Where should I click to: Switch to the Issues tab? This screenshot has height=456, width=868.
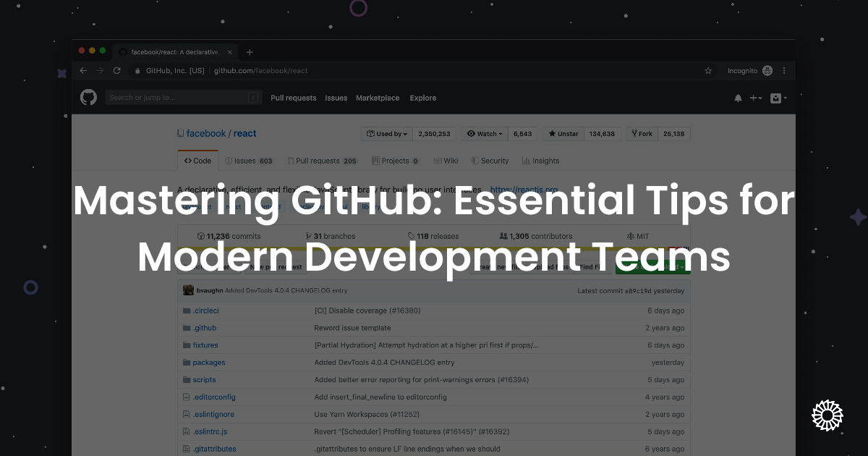(249, 160)
